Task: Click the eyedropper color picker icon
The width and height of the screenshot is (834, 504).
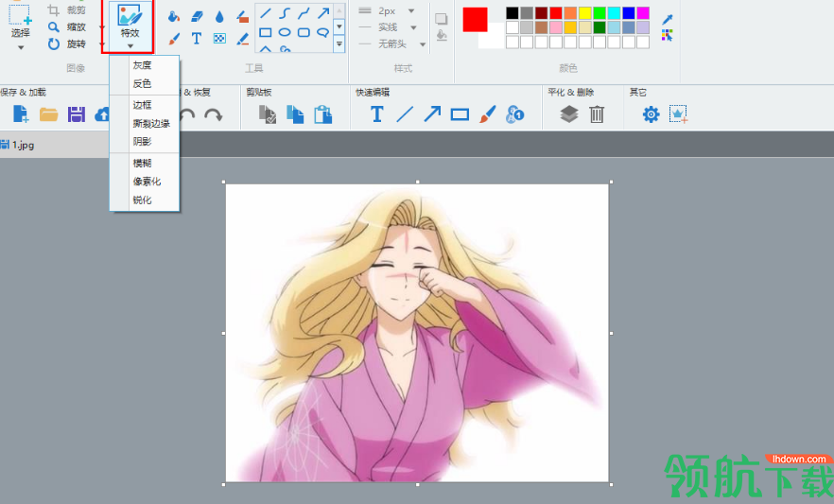Action: (x=668, y=20)
